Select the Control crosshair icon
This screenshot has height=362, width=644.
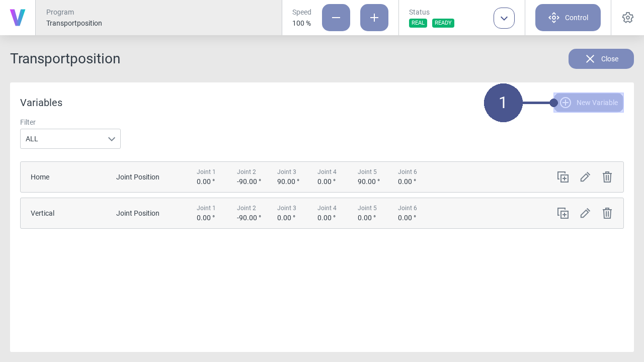click(x=553, y=17)
